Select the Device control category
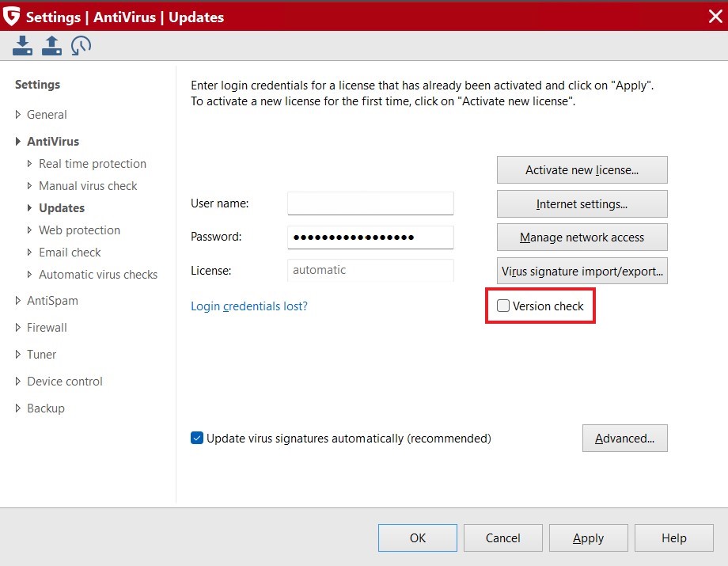This screenshot has width=728, height=566. [x=65, y=382]
